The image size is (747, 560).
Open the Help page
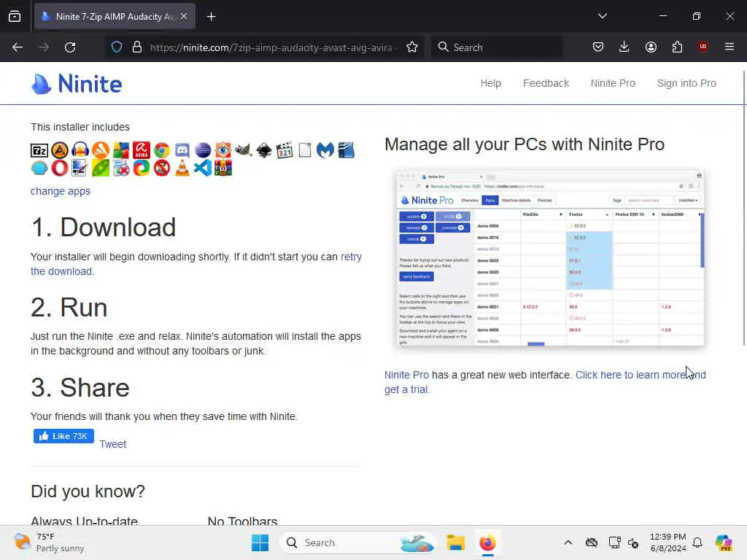click(x=490, y=83)
